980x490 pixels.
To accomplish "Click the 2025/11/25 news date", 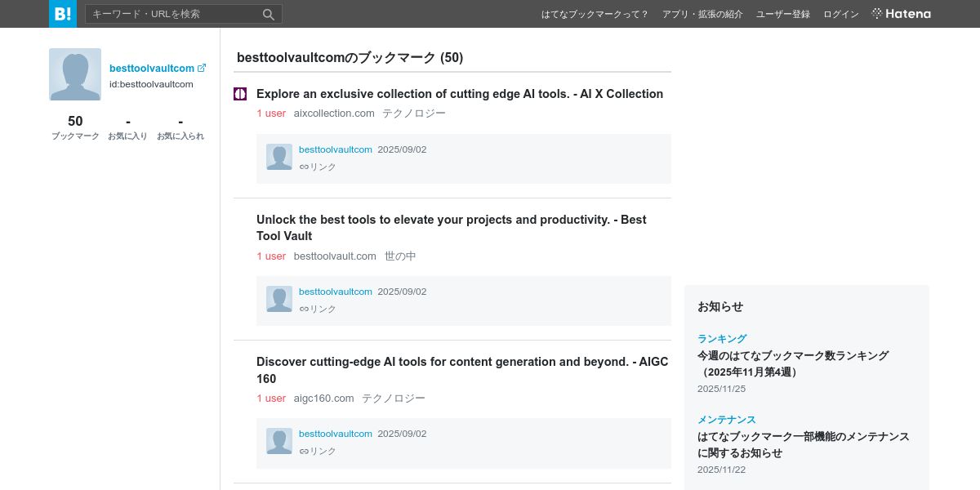I will point(721,389).
